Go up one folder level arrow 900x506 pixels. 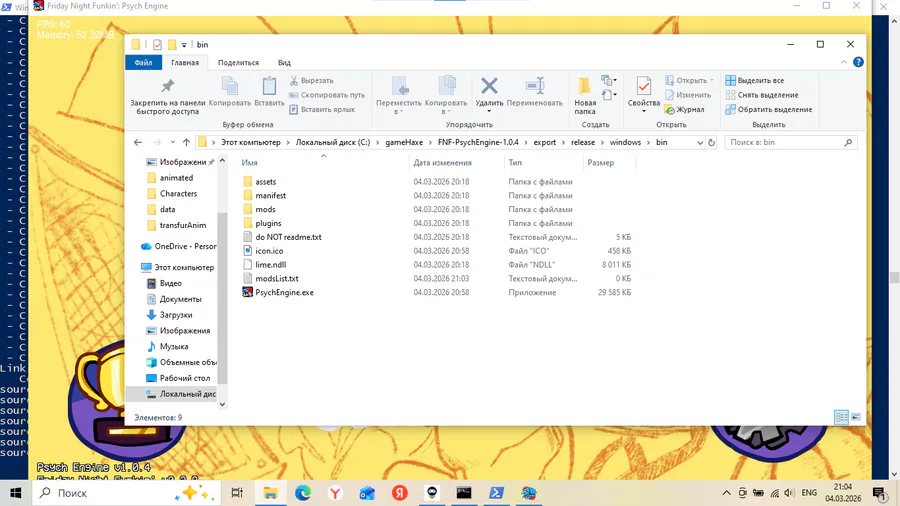point(187,142)
